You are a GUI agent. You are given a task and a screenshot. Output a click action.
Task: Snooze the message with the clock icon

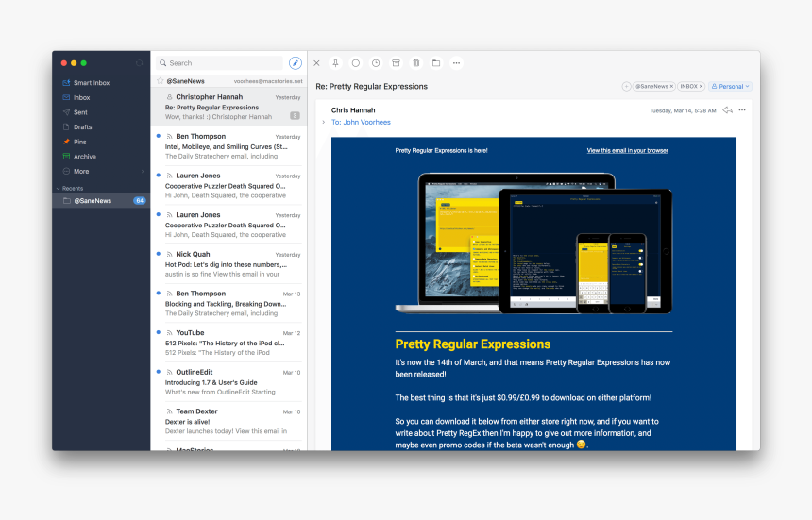click(x=376, y=63)
